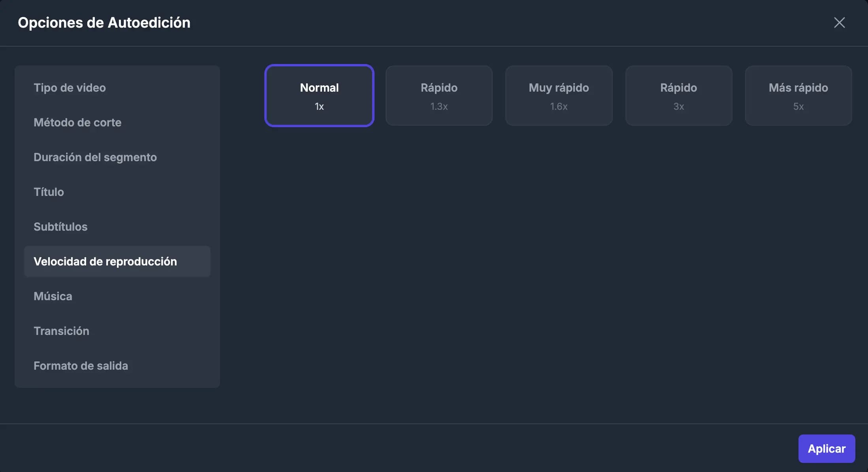Navigate to Transición options
Viewport: 868px width, 472px height.
(x=62, y=331)
